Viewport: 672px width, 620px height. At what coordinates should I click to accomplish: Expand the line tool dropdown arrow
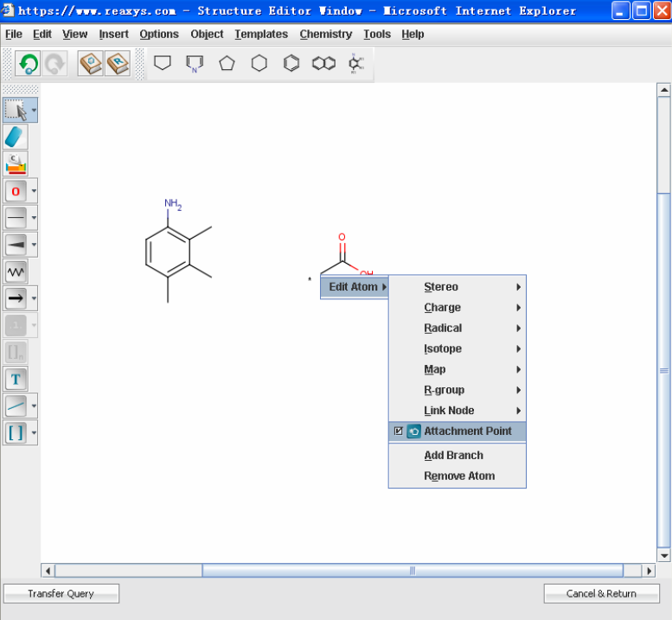click(x=34, y=406)
